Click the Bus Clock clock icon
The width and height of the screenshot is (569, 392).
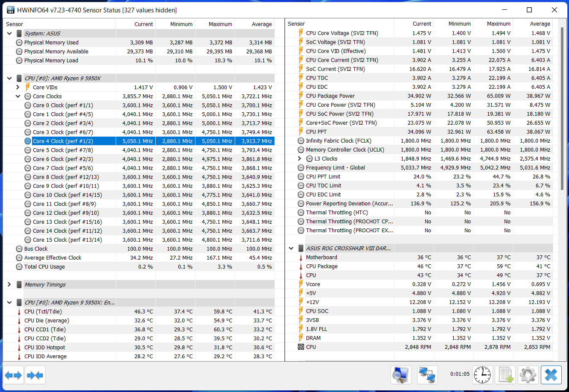[x=19, y=249]
